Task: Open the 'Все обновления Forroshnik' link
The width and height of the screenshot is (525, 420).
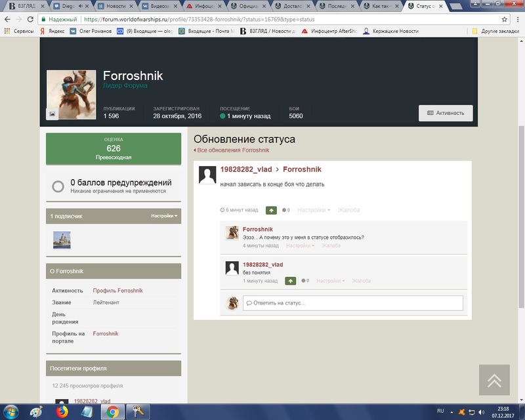Action: [x=232, y=150]
